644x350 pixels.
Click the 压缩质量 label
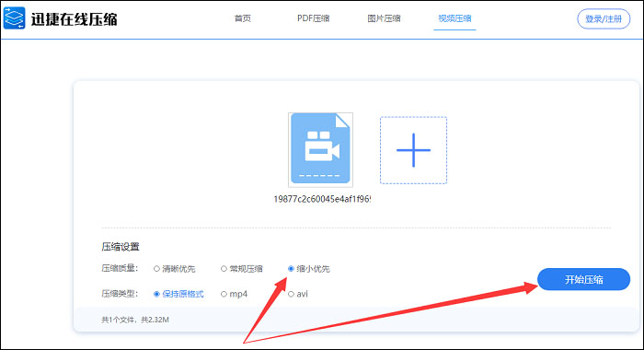coord(120,268)
